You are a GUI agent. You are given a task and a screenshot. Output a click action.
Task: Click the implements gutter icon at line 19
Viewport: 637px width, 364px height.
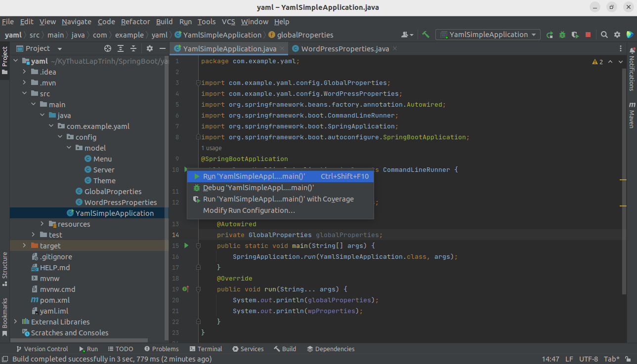[186, 289]
